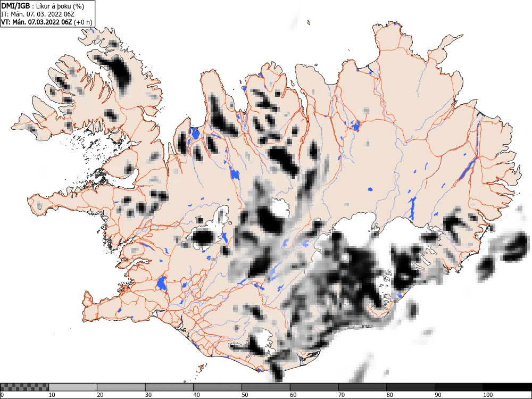Select the 50–60 percent legend swatch
532x399 pixels.
coord(266,387)
